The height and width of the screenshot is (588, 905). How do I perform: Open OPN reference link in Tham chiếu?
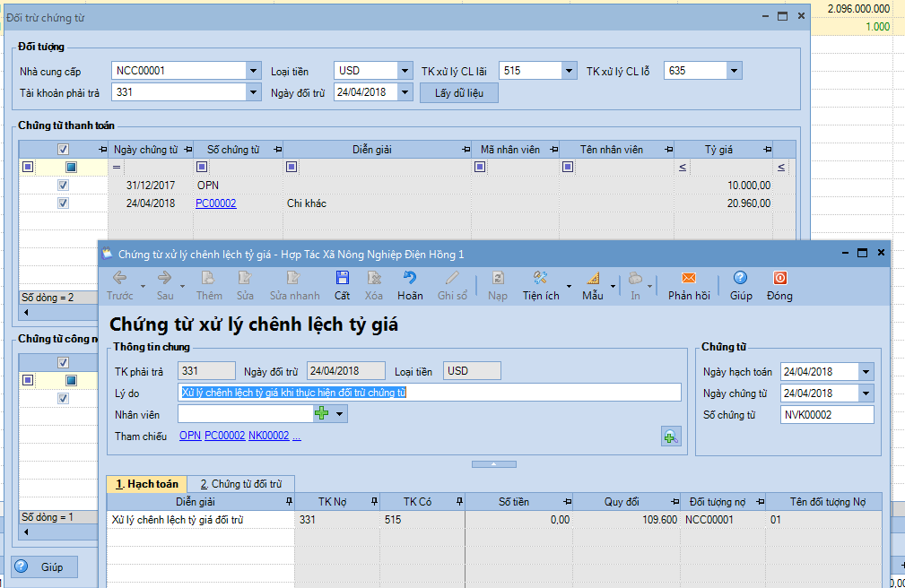coord(190,436)
